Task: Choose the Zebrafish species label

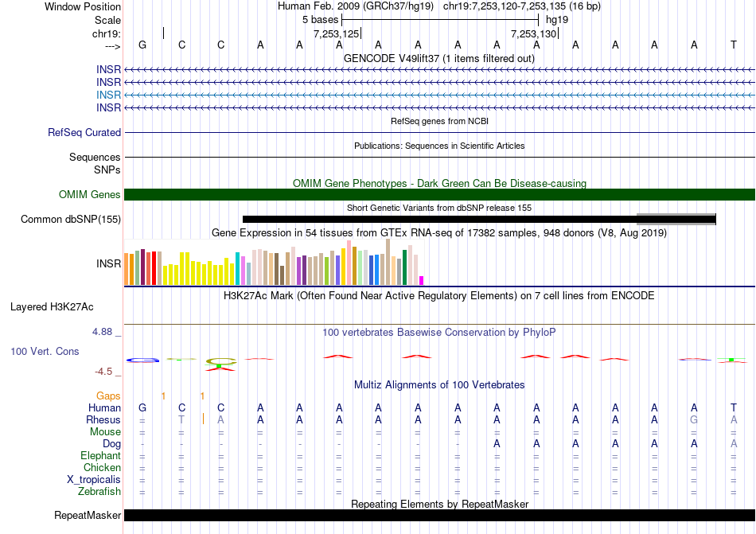Action: point(99,492)
